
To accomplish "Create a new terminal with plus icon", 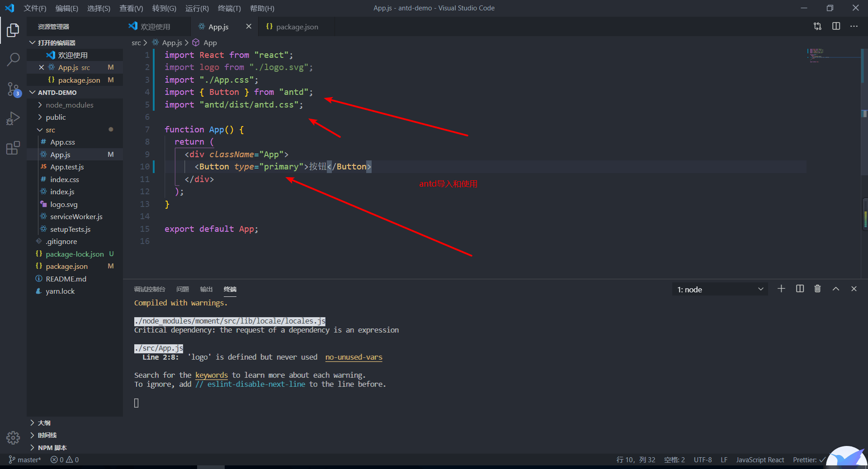I will click(x=781, y=289).
